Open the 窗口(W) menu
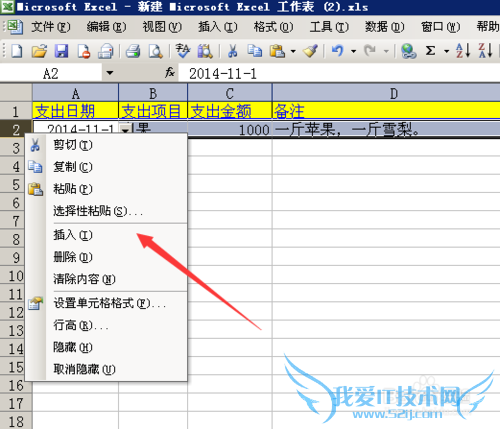This screenshot has width=500, height=429. (440, 27)
